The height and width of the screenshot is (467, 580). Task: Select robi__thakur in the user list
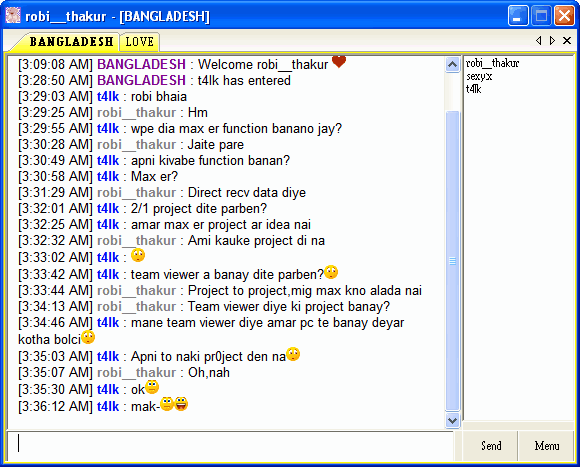[x=492, y=63]
